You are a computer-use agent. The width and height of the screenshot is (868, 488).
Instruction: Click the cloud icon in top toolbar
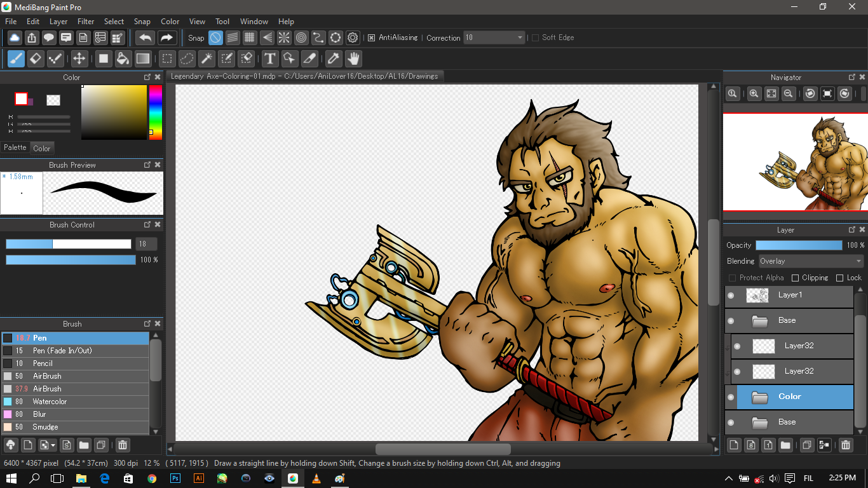coord(14,37)
